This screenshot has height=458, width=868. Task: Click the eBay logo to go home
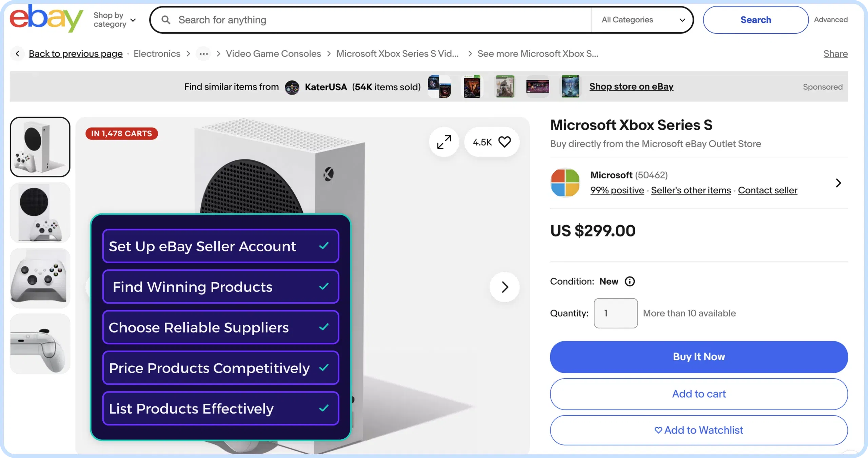(x=46, y=19)
